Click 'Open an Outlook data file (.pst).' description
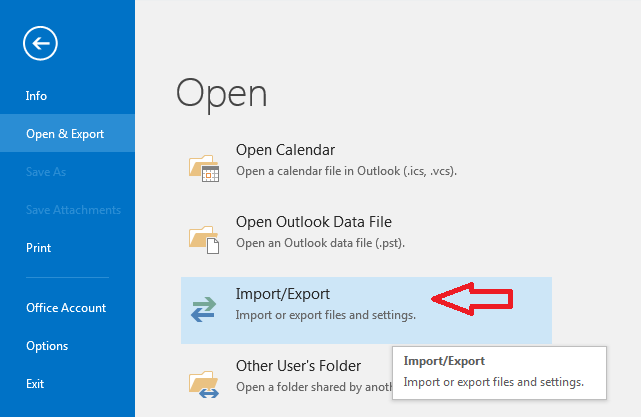 pyautogui.click(x=320, y=243)
